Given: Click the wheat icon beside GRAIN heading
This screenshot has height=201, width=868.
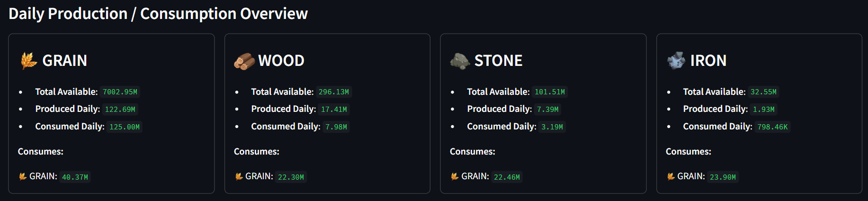Looking at the screenshot, I should coord(29,61).
